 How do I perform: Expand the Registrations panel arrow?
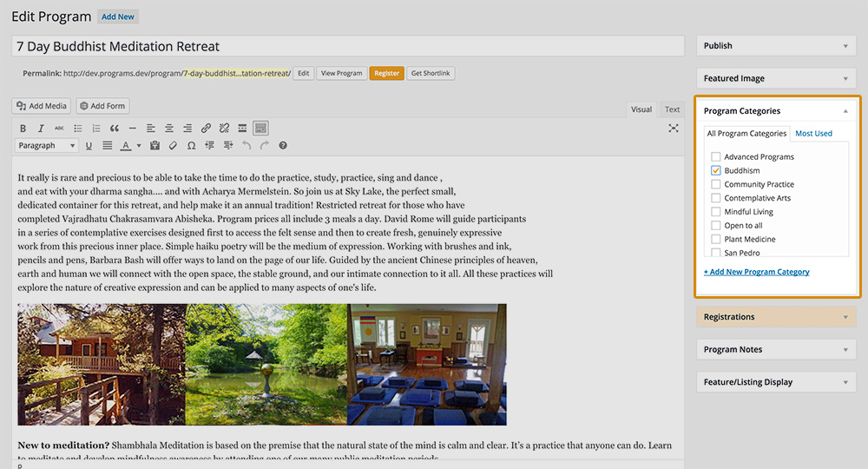coord(845,317)
